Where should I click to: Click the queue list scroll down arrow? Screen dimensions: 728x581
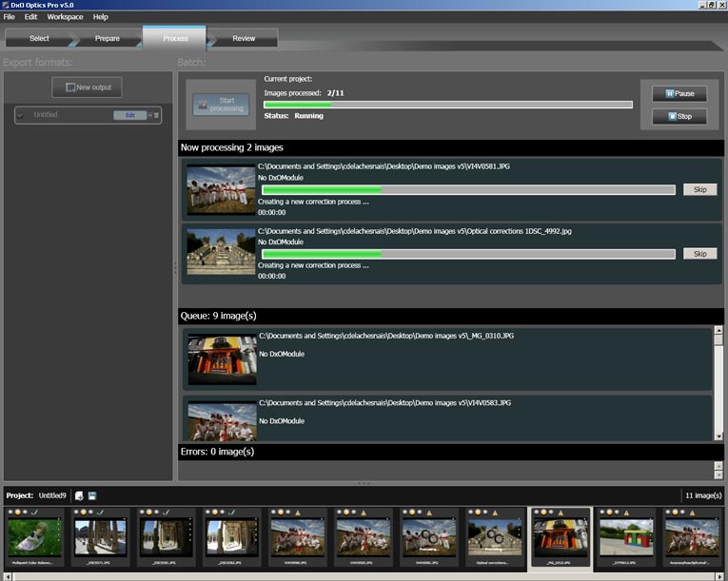pyautogui.click(x=718, y=436)
